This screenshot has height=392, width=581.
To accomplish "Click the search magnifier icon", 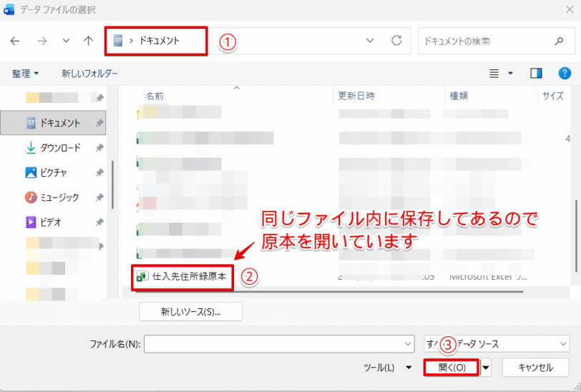I will (559, 41).
